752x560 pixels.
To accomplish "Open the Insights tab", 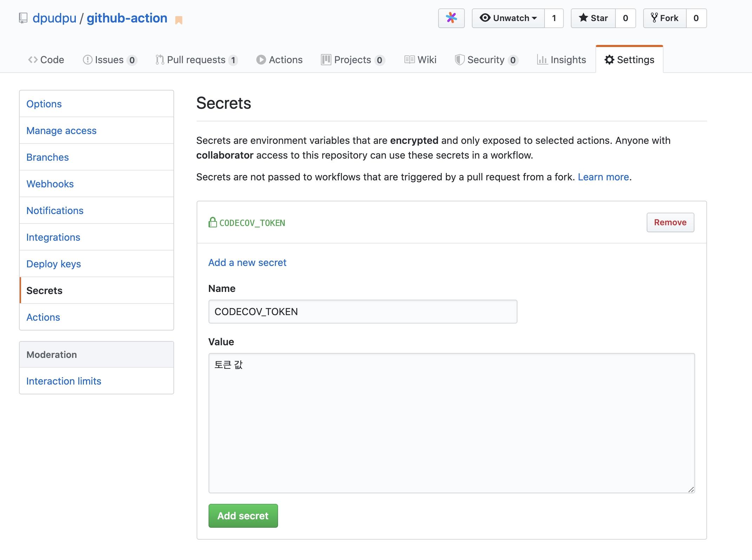I will [561, 60].
